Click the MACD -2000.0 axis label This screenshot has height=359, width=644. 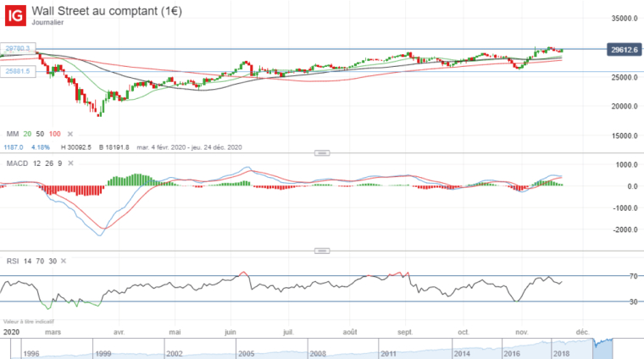(x=625, y=229)
